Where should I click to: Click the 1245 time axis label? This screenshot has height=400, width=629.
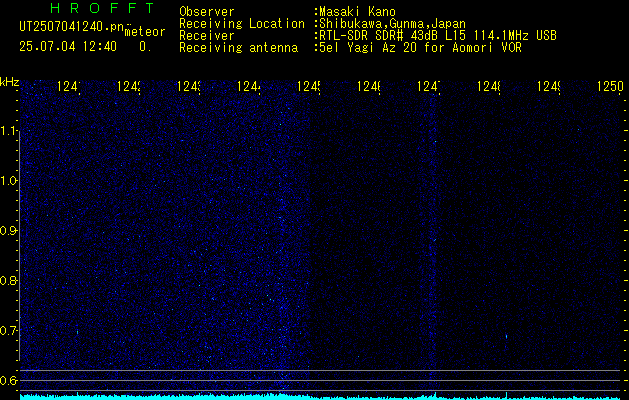click(308, 86)
